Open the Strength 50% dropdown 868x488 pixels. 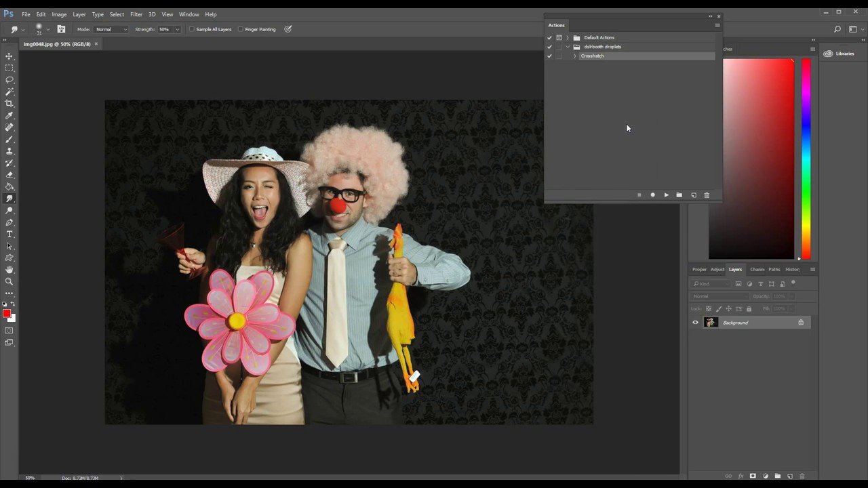pyautogui.click(x=177, y=29)
